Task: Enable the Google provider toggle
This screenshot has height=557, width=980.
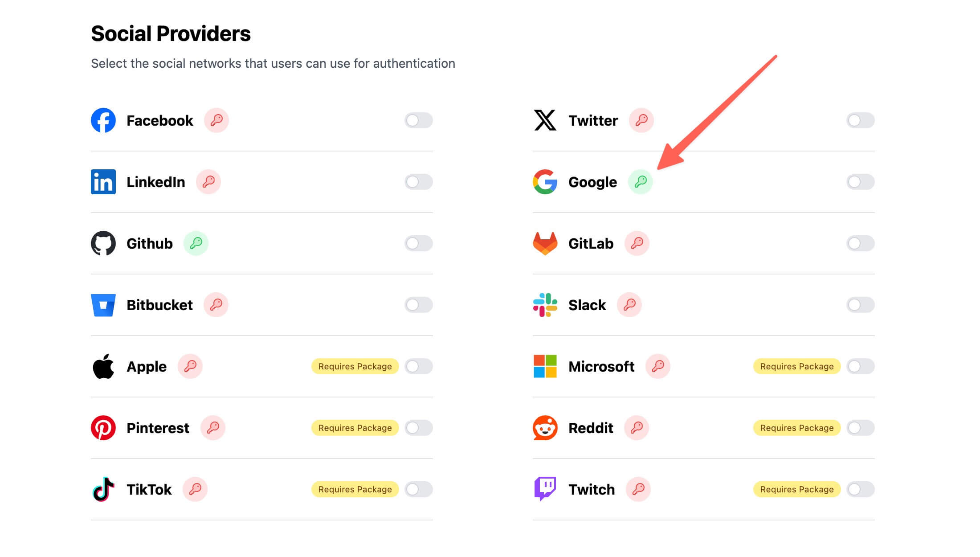Action: (860, 182)
